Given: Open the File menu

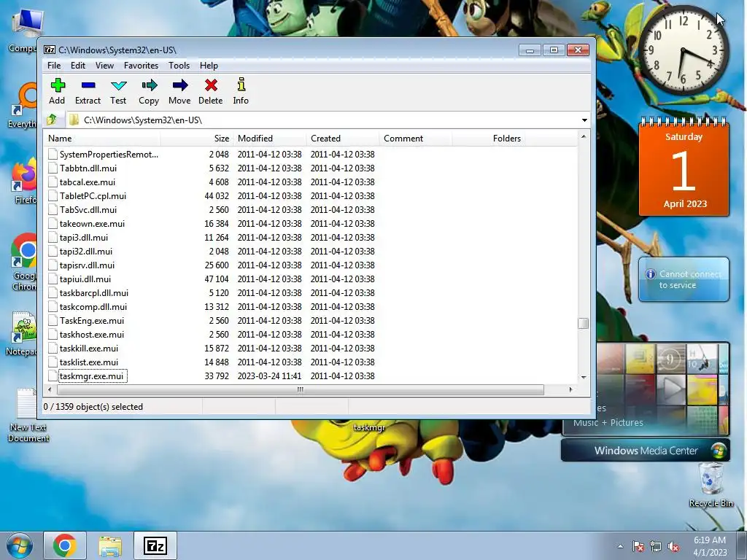Looking at the screenshot, I should [x=54, y=65].
